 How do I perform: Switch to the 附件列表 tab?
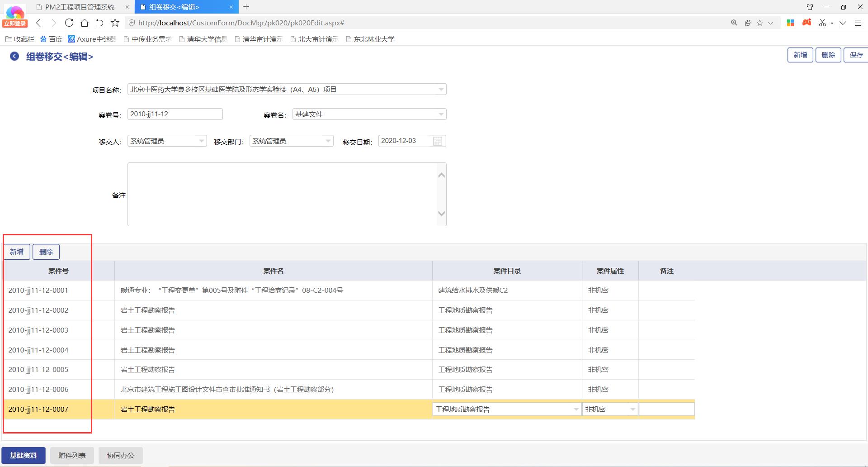(72, 455)
